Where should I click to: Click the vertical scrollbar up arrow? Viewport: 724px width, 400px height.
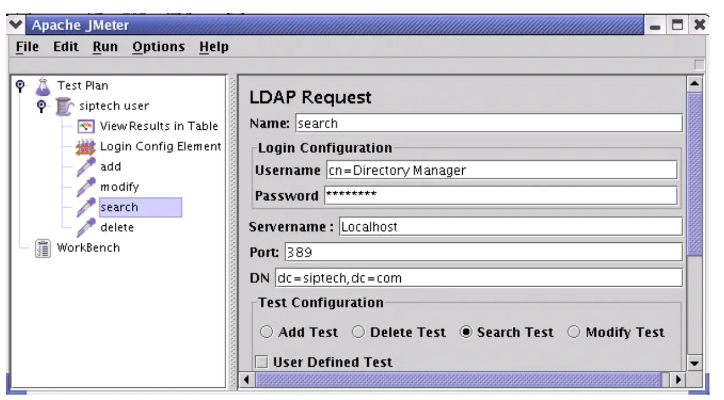(694, 84)
